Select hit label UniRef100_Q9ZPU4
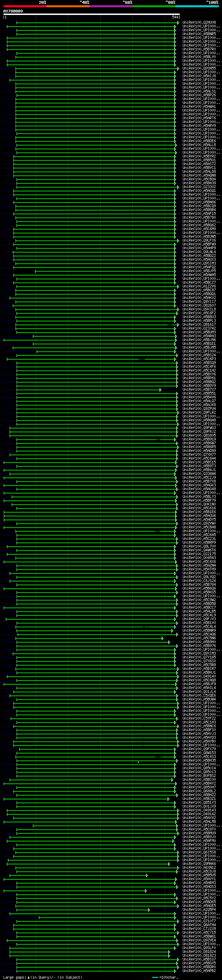Viewport: 222px width, 980px height. pos(199,408)
